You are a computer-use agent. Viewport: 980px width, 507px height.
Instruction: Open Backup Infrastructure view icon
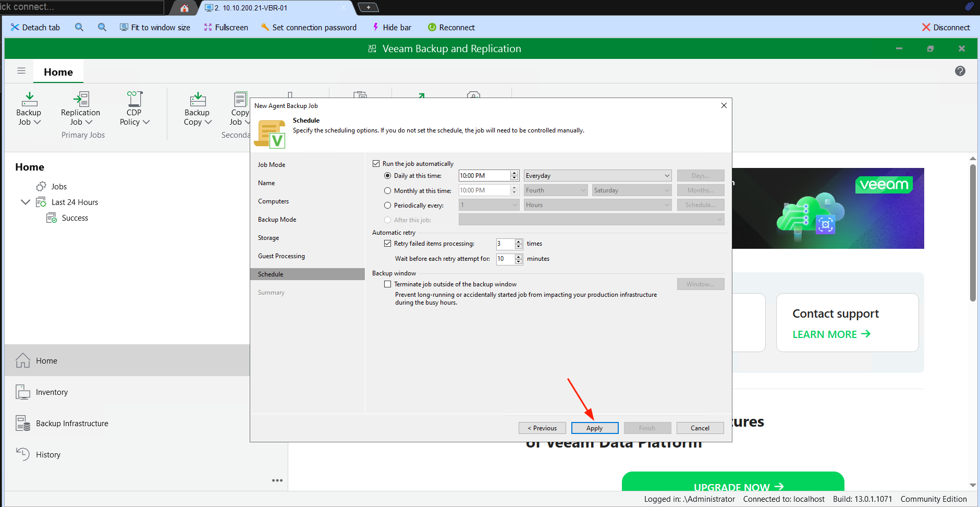23,423
